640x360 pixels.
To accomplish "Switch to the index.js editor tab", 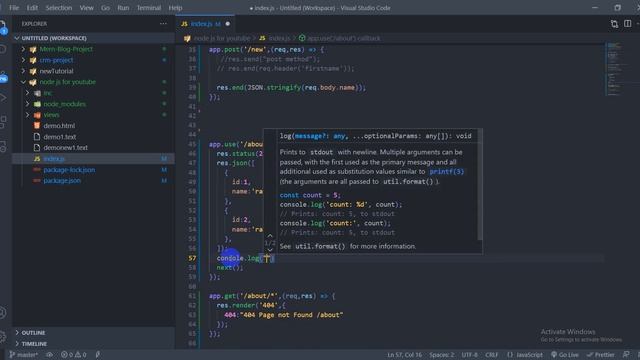I will pos(205,24).
